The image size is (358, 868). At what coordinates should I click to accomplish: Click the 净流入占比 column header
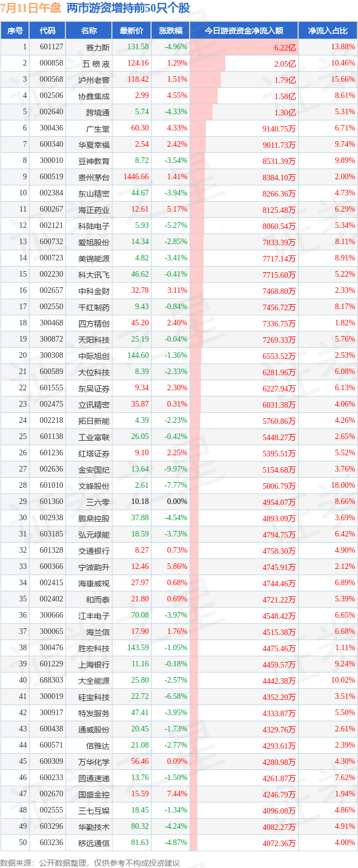(x=328, y=31)
